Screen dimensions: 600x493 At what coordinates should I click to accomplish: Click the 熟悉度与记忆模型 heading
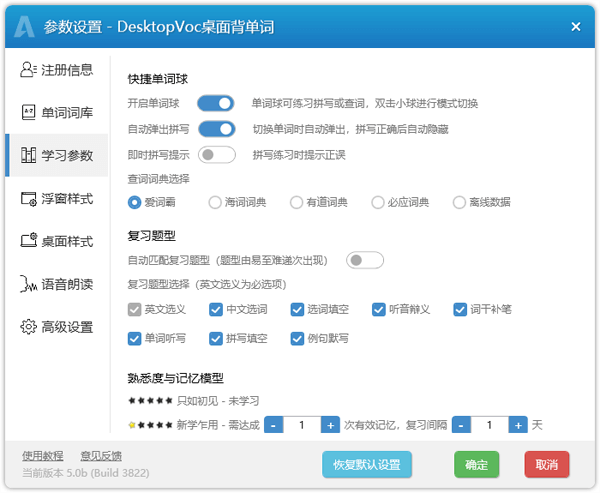[x=176, y=378]
